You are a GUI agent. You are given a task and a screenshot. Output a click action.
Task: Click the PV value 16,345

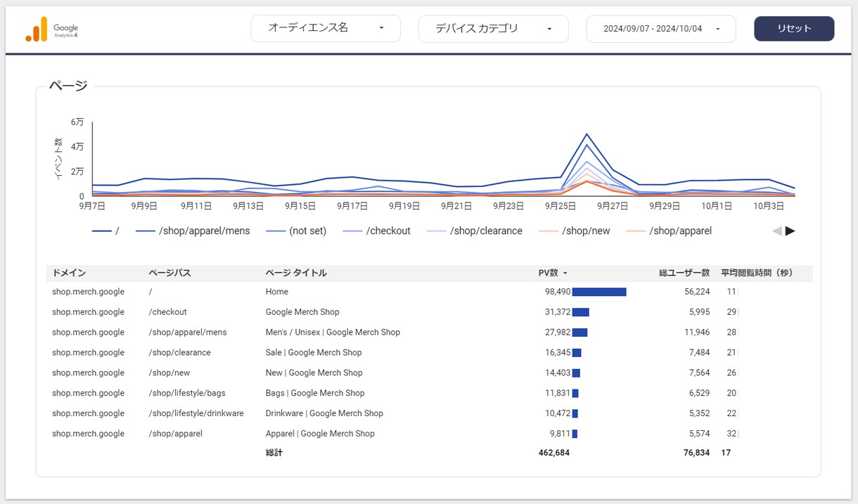tap(557, 353)
